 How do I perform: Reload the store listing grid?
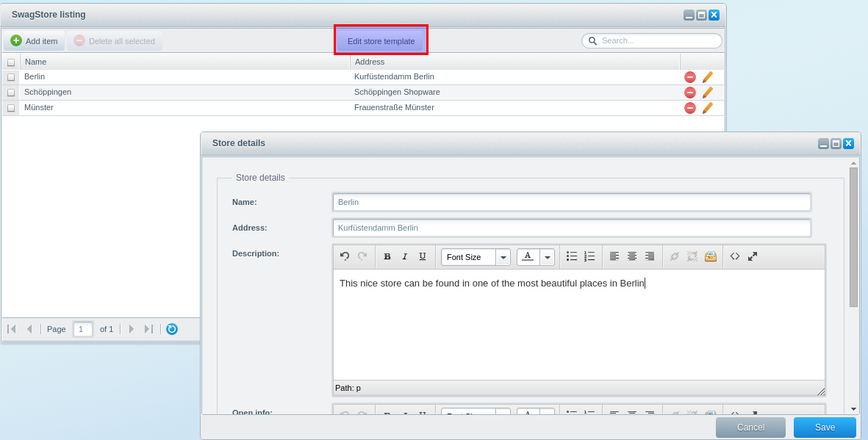[x=172, y=329]
